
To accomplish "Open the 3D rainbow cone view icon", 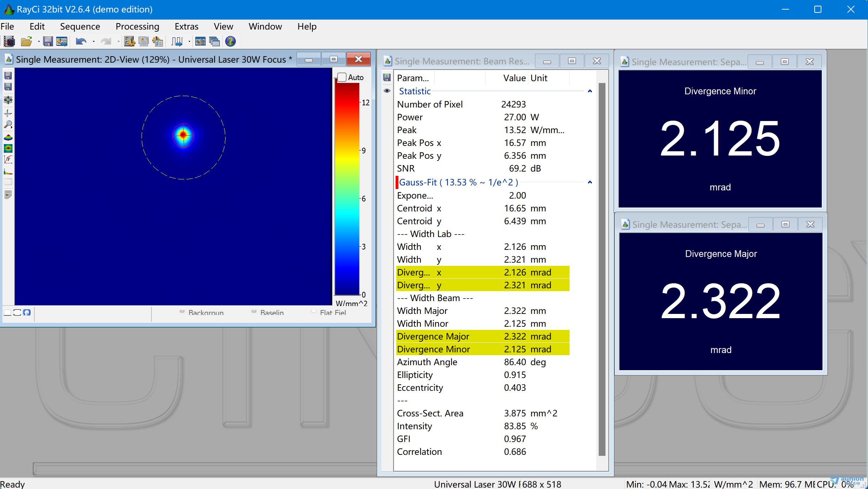I will 8,137.
